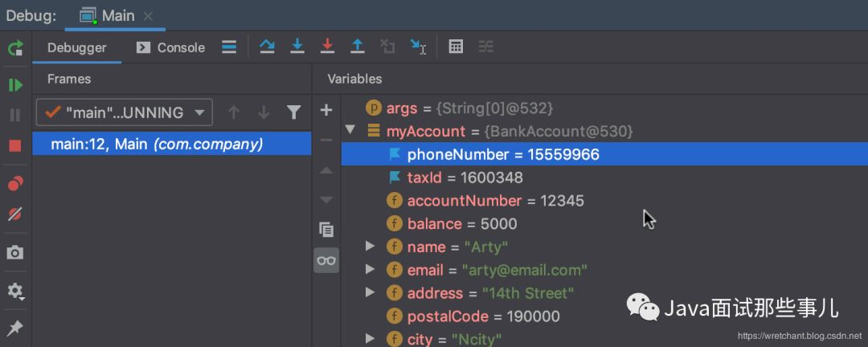Select the balance = 5000 row
868x347 pixels.
604,223
